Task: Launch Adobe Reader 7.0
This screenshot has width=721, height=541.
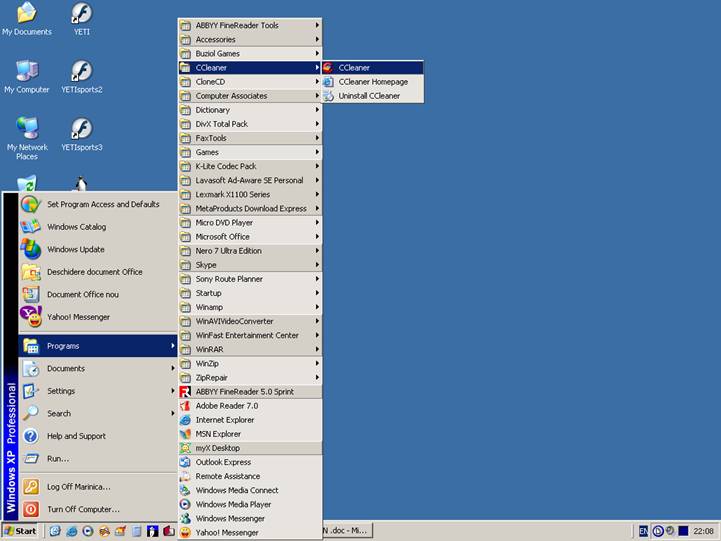Action: click(x=226, y=406)
